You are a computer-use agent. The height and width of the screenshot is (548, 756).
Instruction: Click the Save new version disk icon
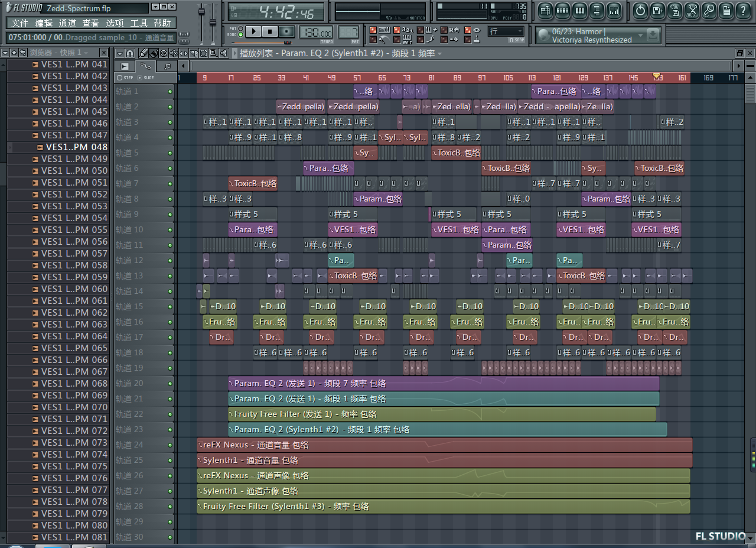[x=657, y=11]
